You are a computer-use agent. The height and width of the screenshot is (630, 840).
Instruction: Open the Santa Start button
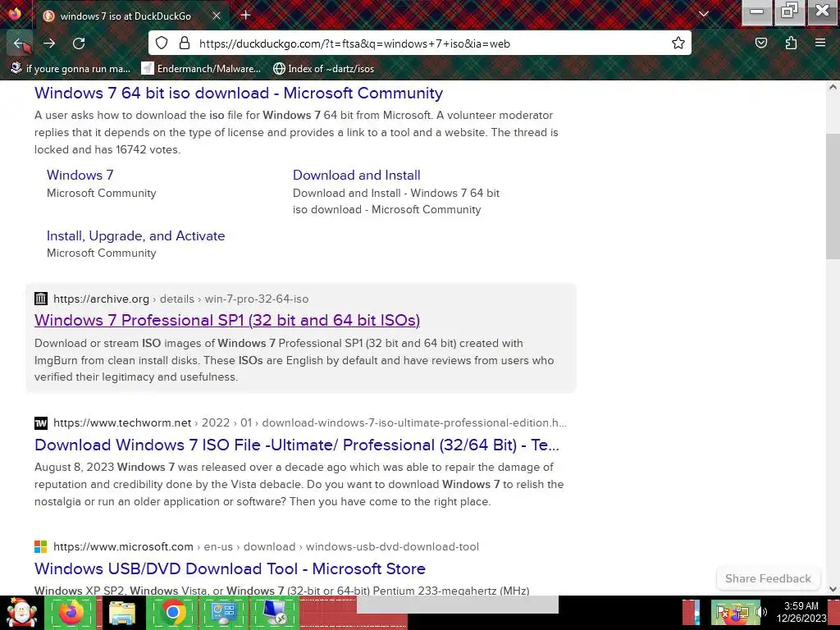pyautogui.click(x=21, y=612)
